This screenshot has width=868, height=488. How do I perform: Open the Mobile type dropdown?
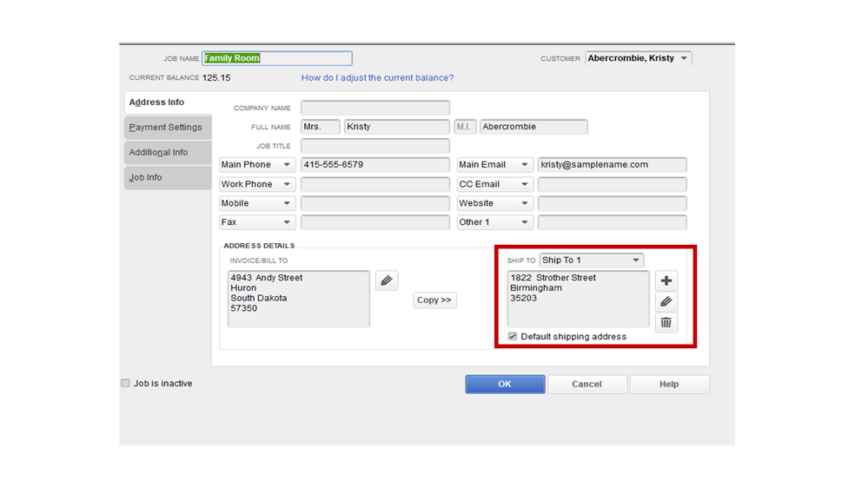256,203
